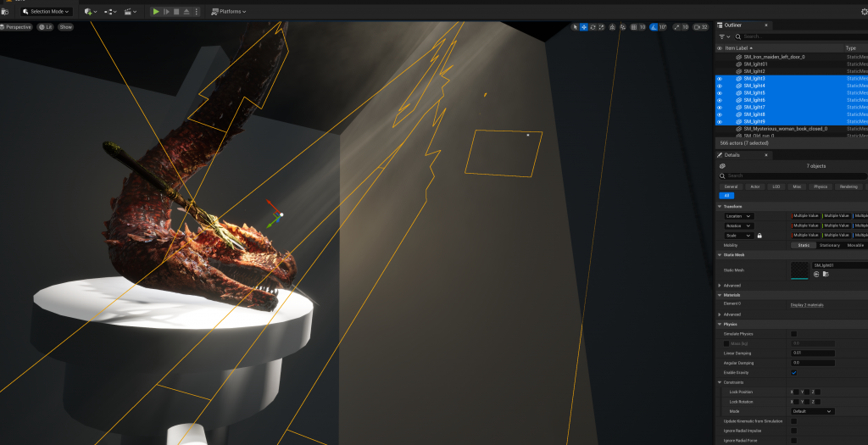Uncheck Enable Gravity checkbox

click(793, 373)
